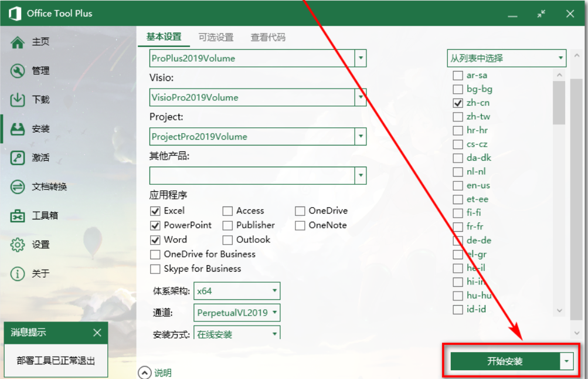
Task: Open the 关于 info icon in sidebar
Action: coord(17,273)
